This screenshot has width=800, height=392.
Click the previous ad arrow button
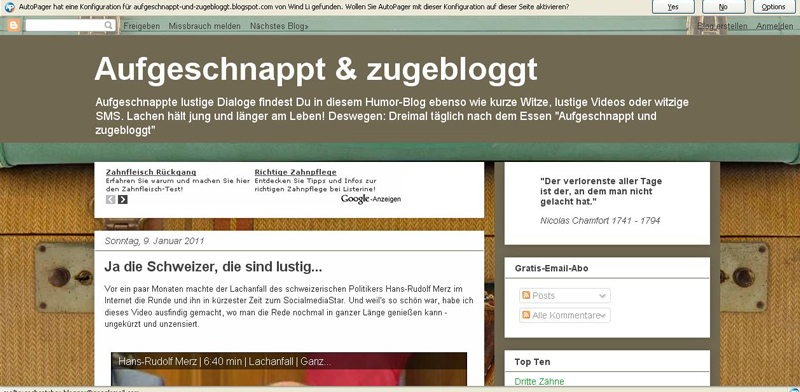110,200
